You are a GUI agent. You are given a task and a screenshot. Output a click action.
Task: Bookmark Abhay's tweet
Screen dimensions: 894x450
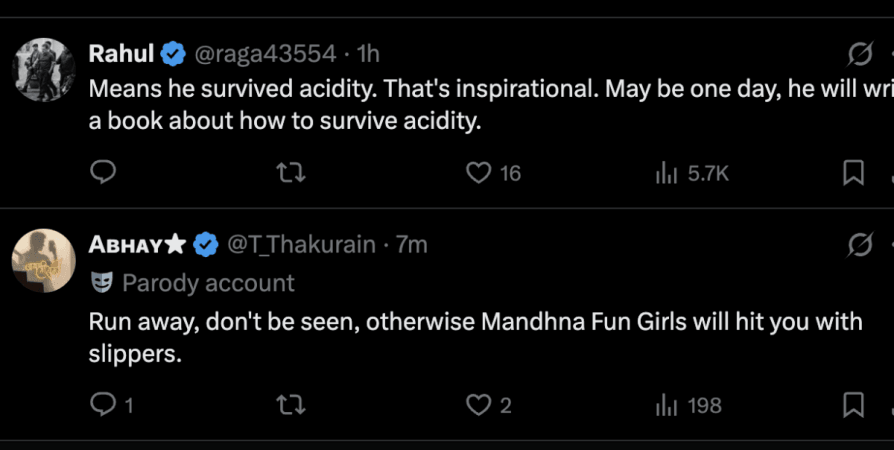tap(853, 405)
